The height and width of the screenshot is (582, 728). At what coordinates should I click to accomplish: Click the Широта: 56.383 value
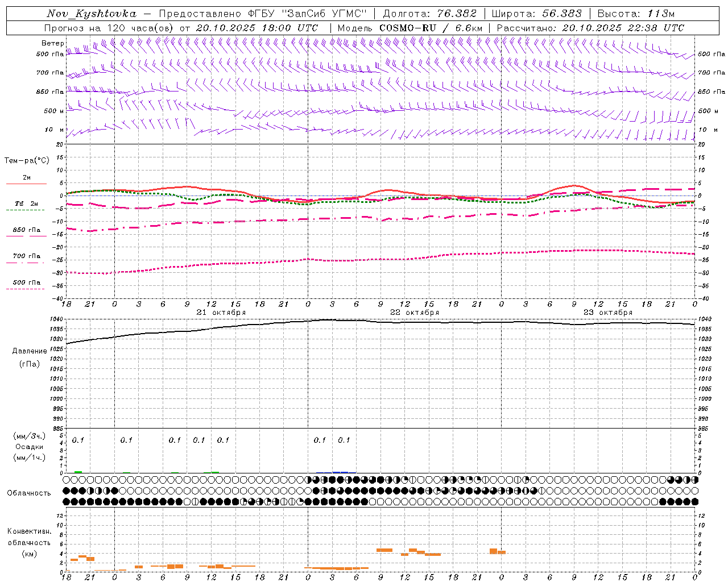pos(536,14)
